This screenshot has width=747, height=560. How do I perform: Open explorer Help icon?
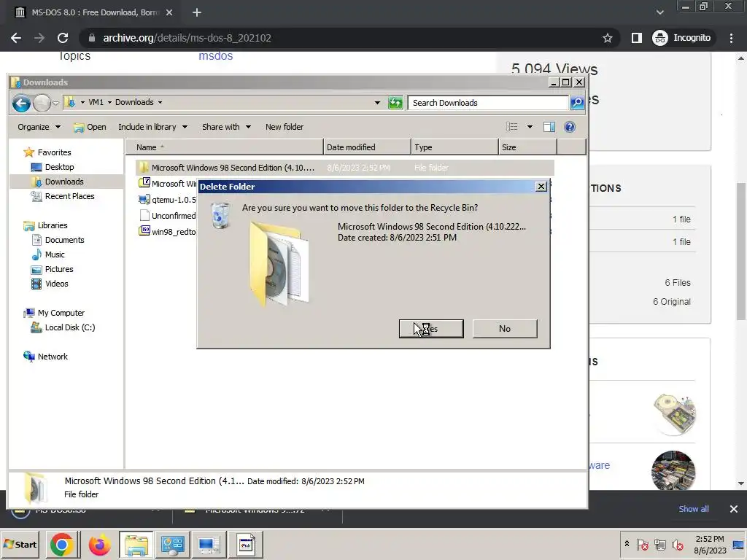coord(569,127)
